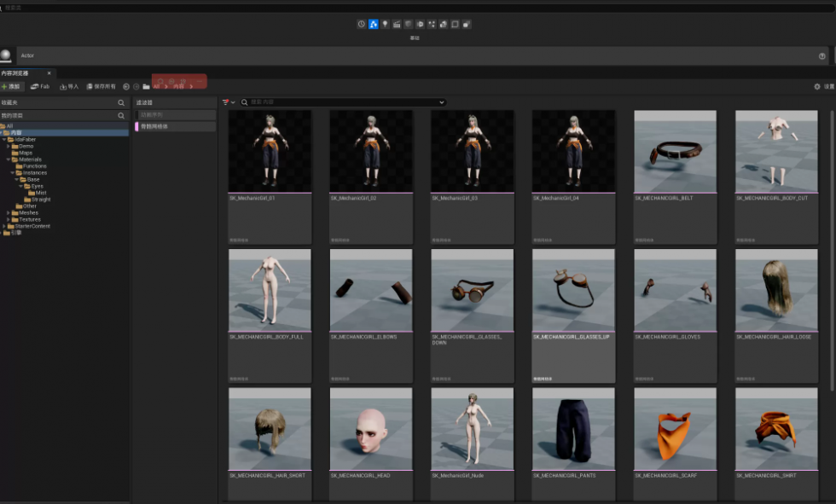836x504 pixels.
Task: Click the green Add button
Action: (x=11, y=86)
